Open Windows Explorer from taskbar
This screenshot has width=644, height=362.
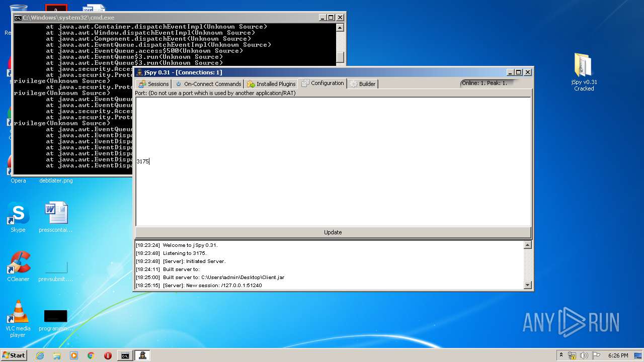(x=57, y=355)
